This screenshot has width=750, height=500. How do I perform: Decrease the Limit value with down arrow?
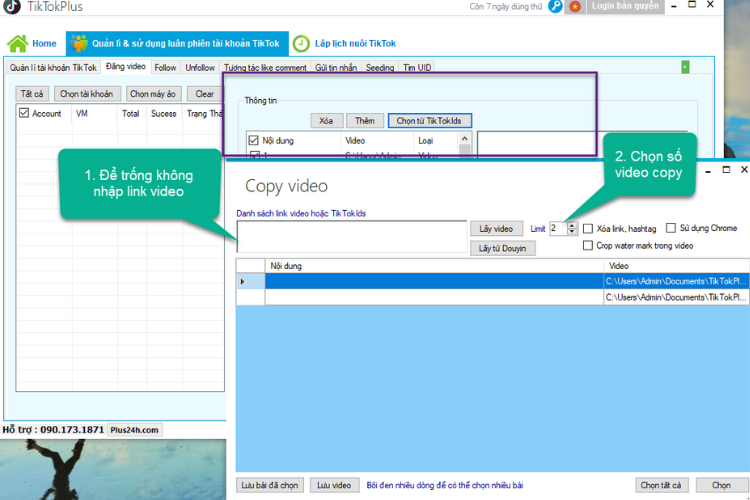[x=572, y=232]
